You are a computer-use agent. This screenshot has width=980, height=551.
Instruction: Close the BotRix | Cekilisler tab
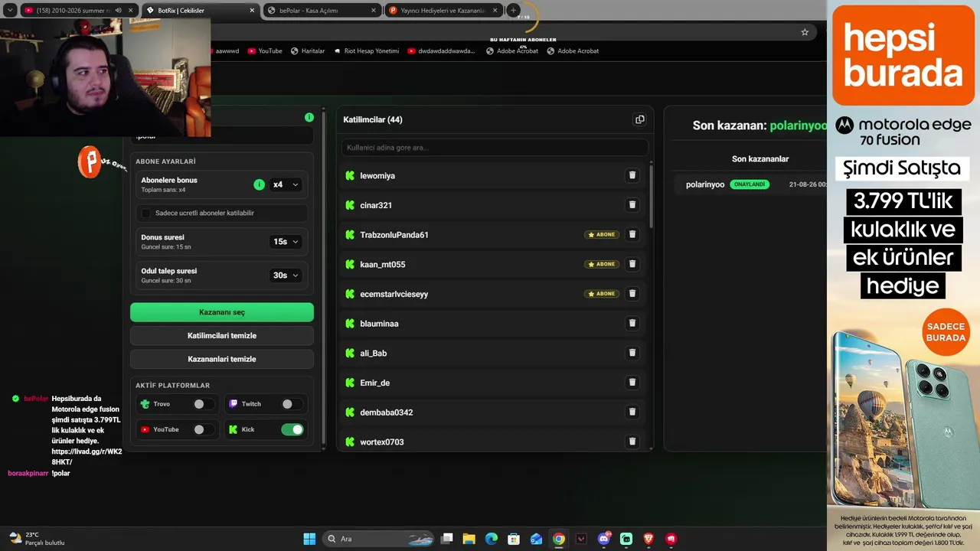[x=250, y=10]
